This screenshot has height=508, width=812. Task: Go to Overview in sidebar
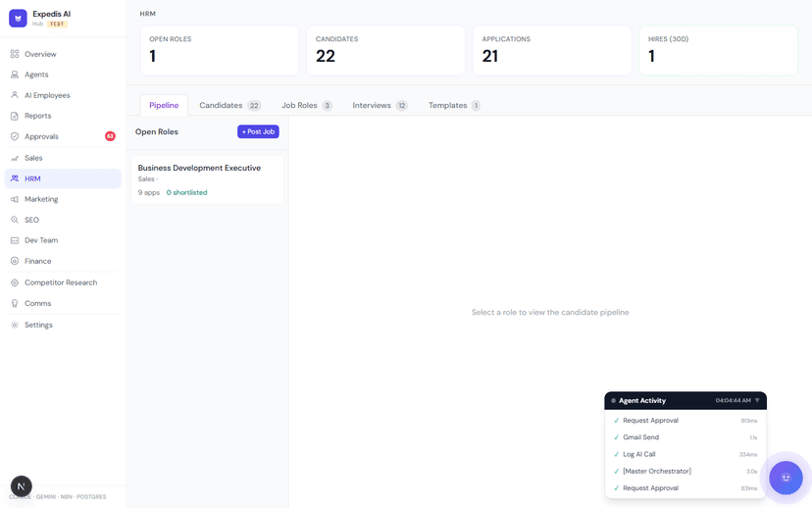coord(40,54)
